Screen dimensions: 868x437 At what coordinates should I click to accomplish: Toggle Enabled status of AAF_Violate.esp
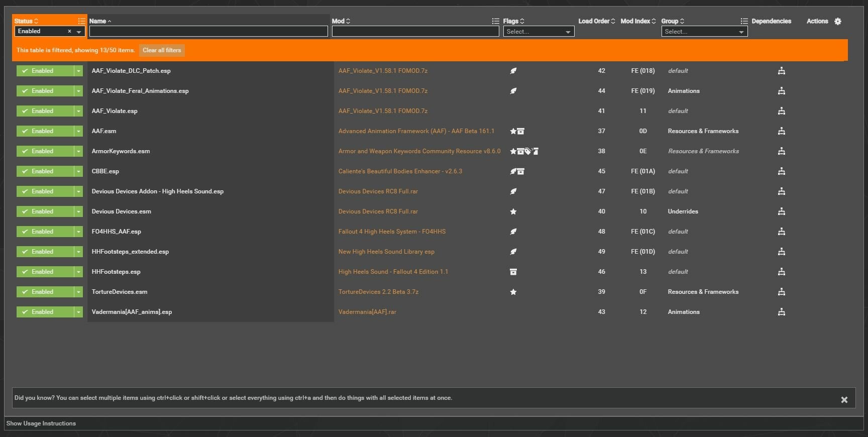45,111
